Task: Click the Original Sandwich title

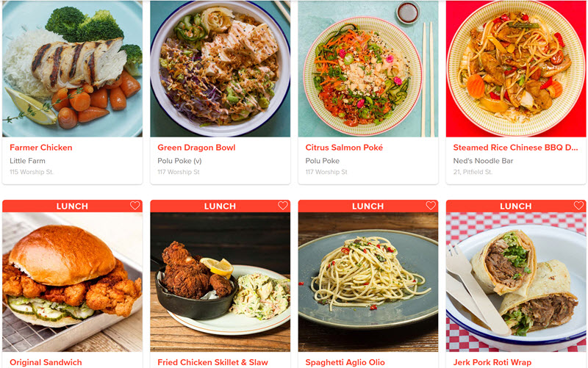Action: coord(46,362)
